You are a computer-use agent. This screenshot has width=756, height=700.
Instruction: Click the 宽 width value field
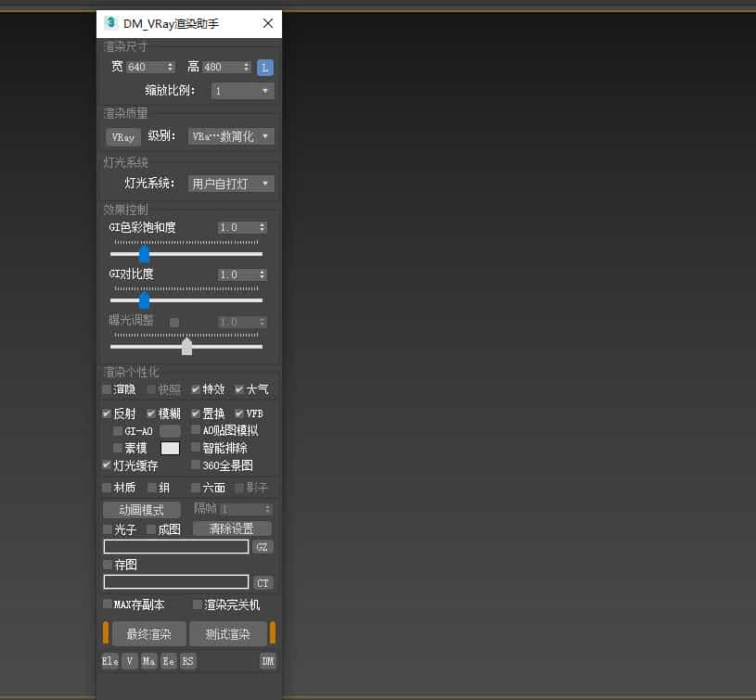tap(146, 67)
